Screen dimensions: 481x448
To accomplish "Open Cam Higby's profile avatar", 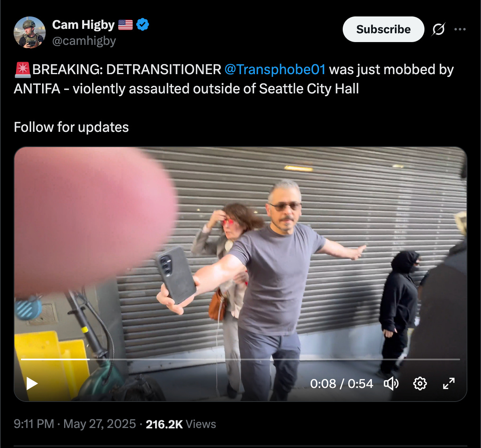I will pyautogui.click(x=30, y=32).
